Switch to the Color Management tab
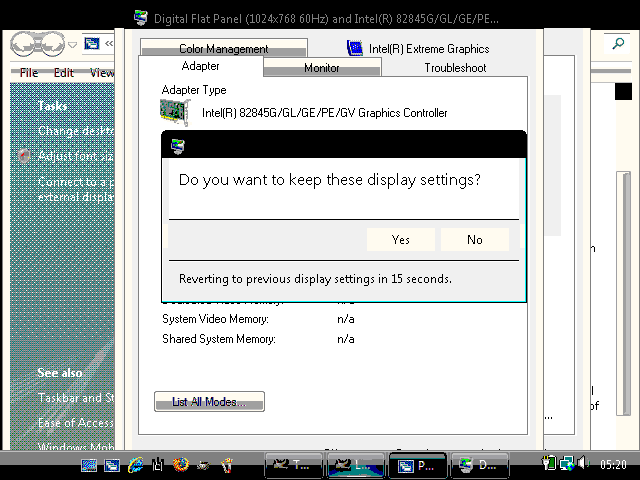Viewport: 640px width, 480px height. 224,49
